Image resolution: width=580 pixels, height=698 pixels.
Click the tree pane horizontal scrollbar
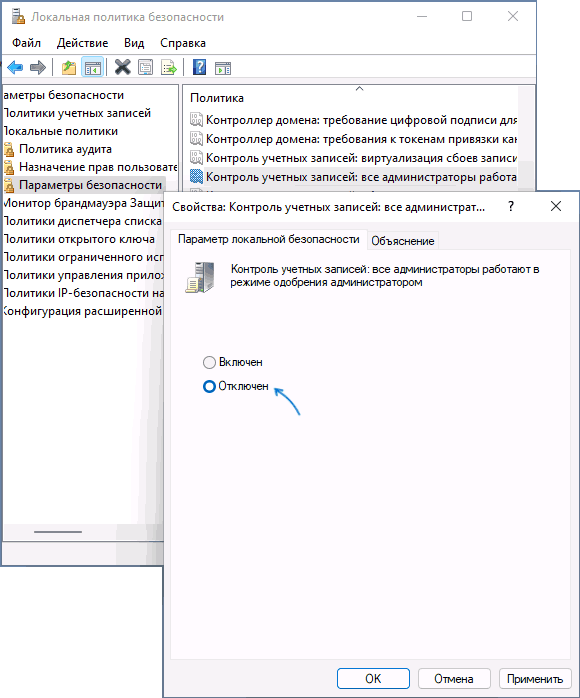(58, 532)
